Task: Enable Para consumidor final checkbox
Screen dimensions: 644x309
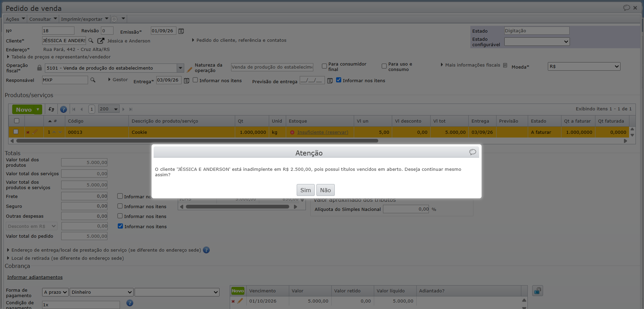Action: (324, 66)
